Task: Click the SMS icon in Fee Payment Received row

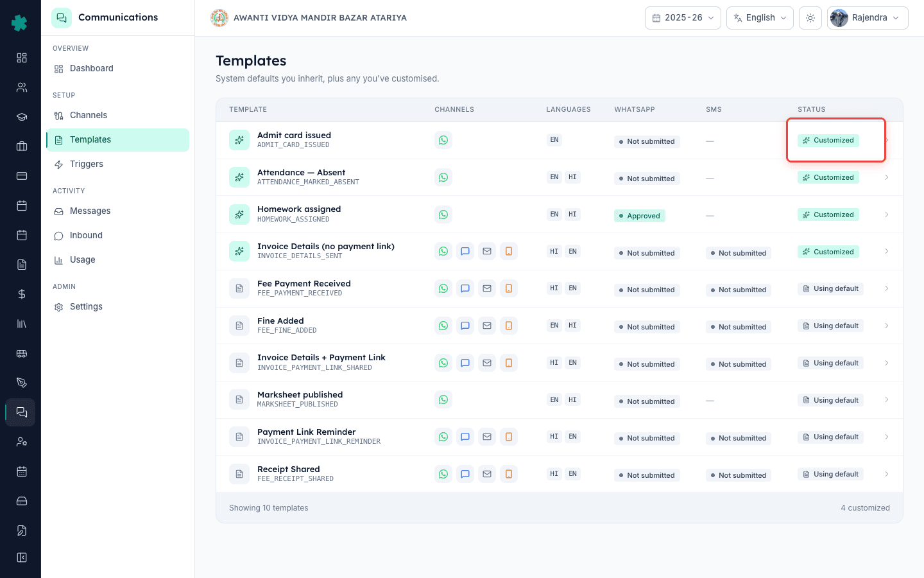Action: point(465,289)
